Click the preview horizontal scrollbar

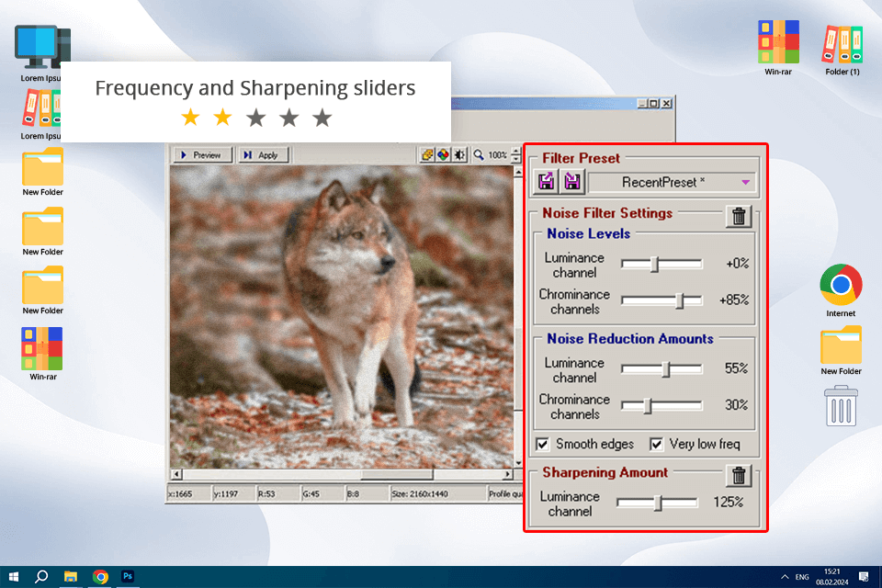point(342,474)
